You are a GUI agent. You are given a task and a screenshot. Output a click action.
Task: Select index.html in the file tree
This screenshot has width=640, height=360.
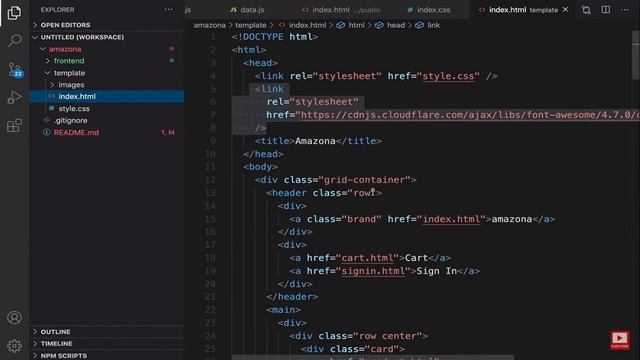pos(107,96)
